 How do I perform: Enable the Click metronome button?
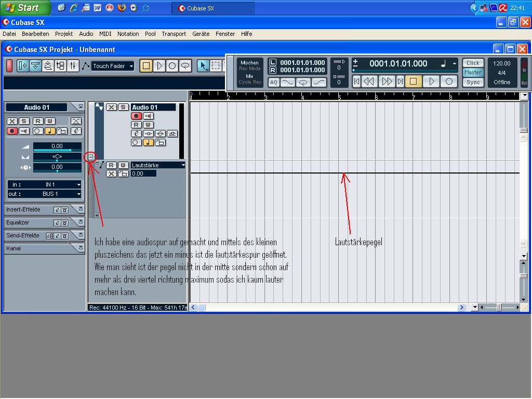coord(473,63)
